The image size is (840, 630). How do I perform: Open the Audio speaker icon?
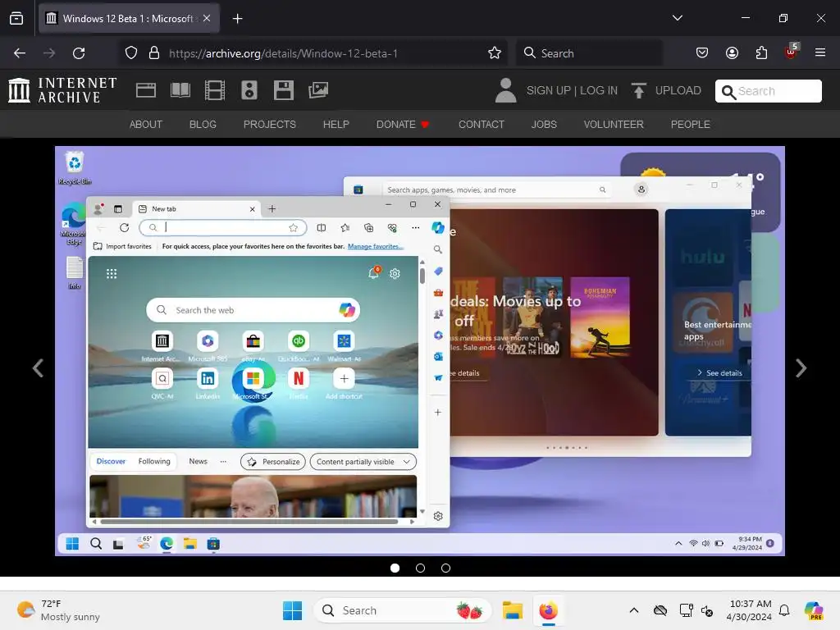pyautogui.click(x=249, y=90)
